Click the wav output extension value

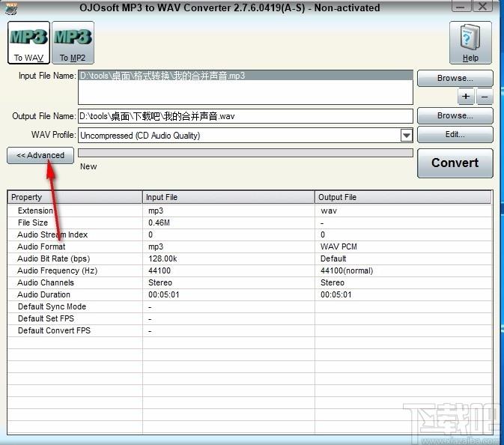329,211
